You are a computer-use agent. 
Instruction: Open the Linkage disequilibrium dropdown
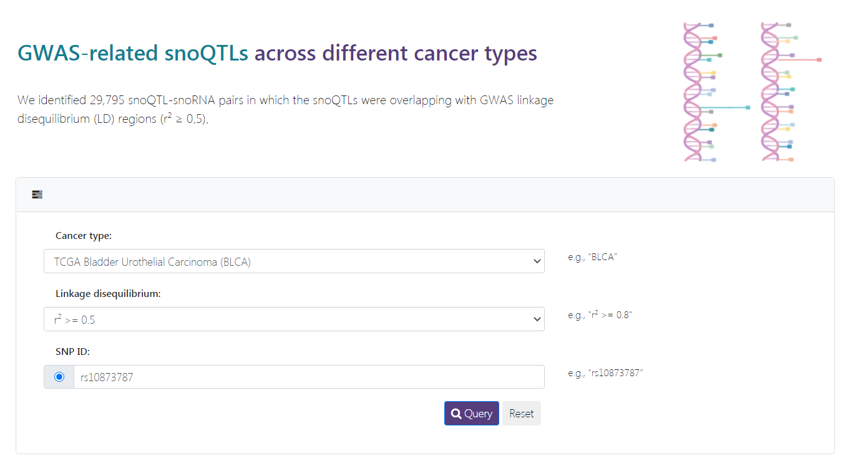(x=294, y=319)
